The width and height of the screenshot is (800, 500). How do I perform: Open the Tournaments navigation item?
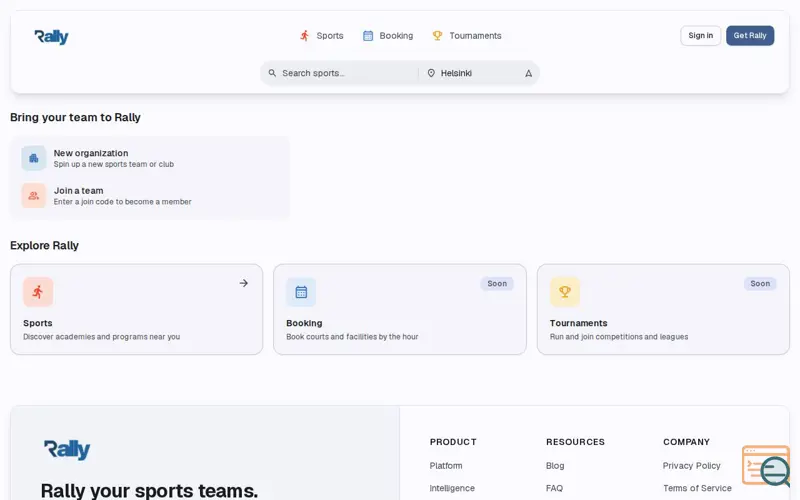pyautogui.click(x=467, y=36)
